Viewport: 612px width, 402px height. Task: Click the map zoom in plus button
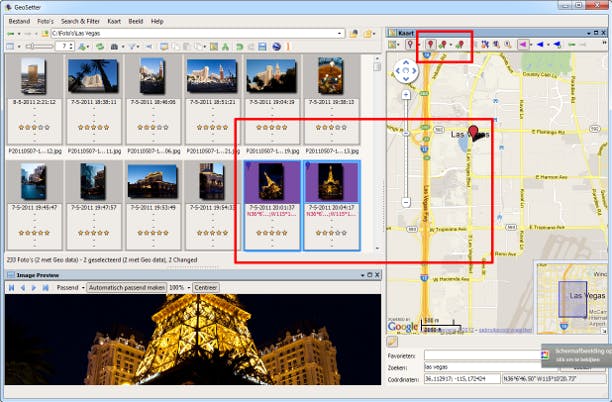click(x=406, y=95)
